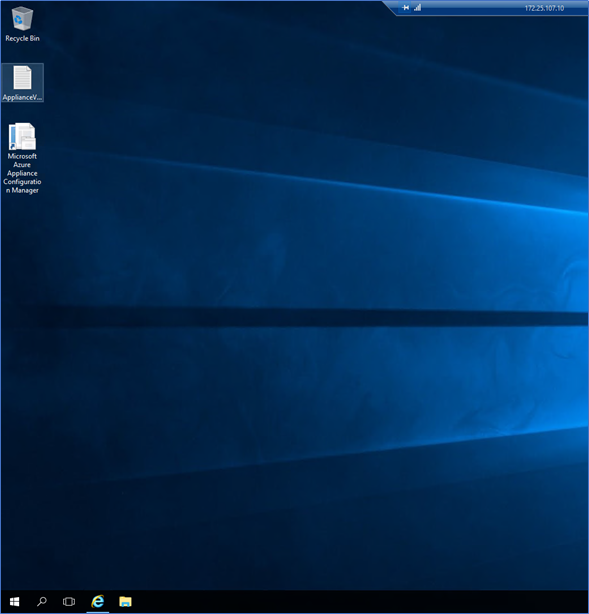Screen dimensions: 589x614
Task: Click the "Recycle Bin" text label
Action: (x=22, y=38)
